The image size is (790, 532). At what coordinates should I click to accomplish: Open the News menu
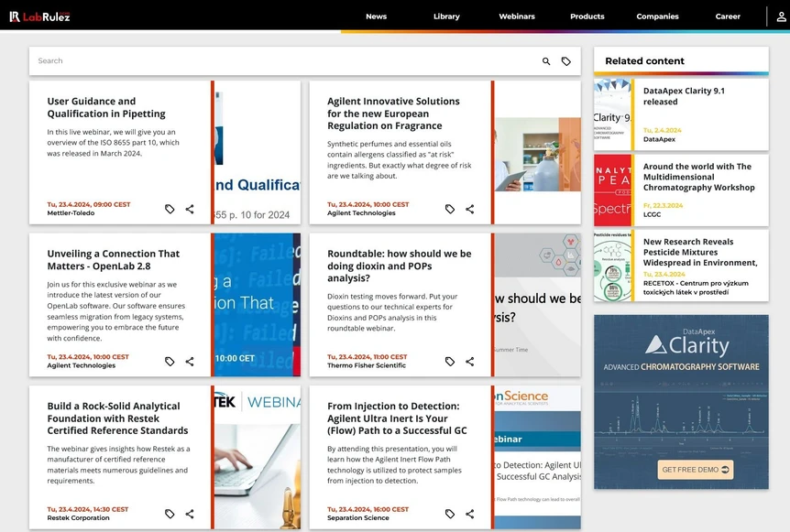(x=377, y=16)
